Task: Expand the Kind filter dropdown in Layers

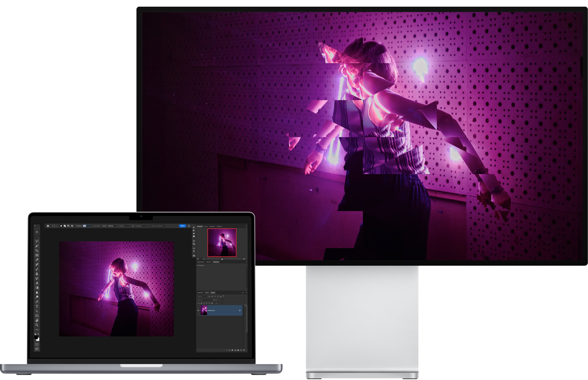Action: [202, 296]
